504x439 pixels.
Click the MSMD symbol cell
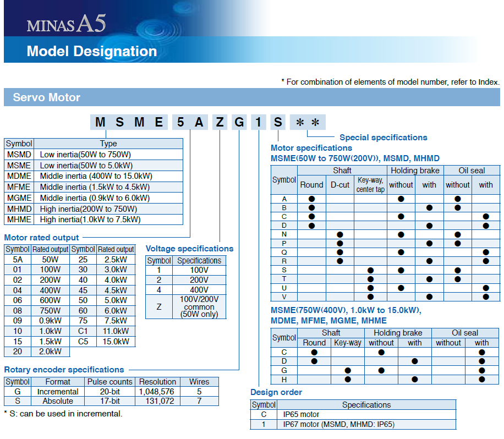click(x=19, y=155)
